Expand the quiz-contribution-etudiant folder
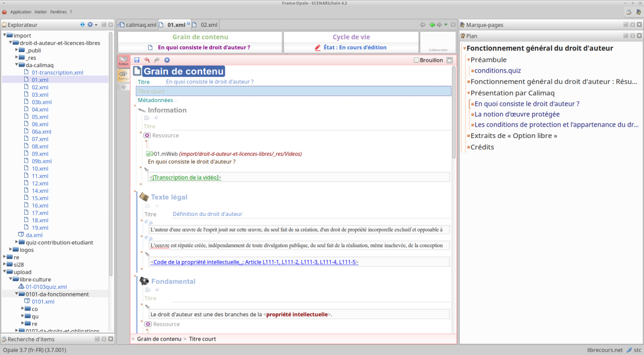The width and height of the screenshot is (644, 355). (x=17, y=242)
